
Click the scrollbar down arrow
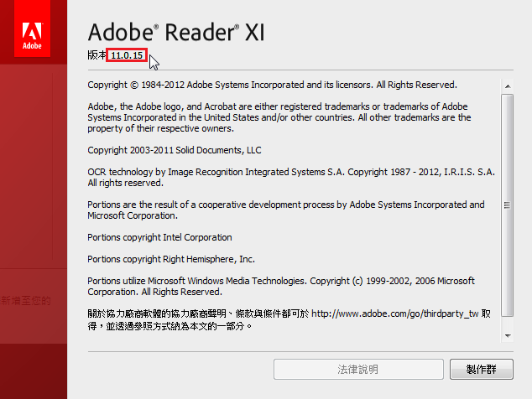(508, 336)
